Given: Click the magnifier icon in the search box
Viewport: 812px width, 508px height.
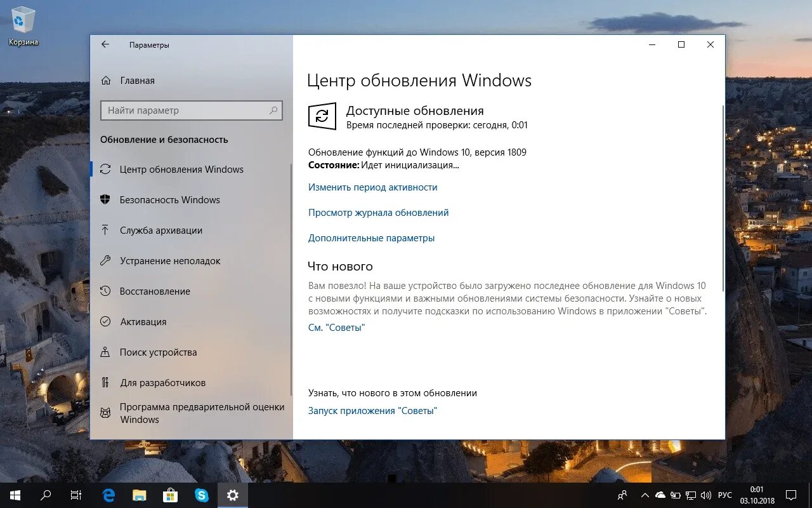Looking at the screenshot, I should click(273, 110).
